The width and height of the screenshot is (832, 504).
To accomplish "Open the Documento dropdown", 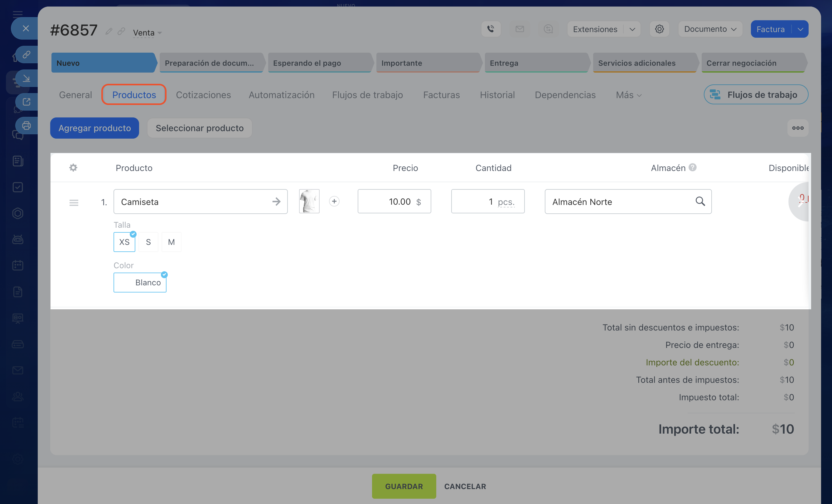I will tap(710, 29).
